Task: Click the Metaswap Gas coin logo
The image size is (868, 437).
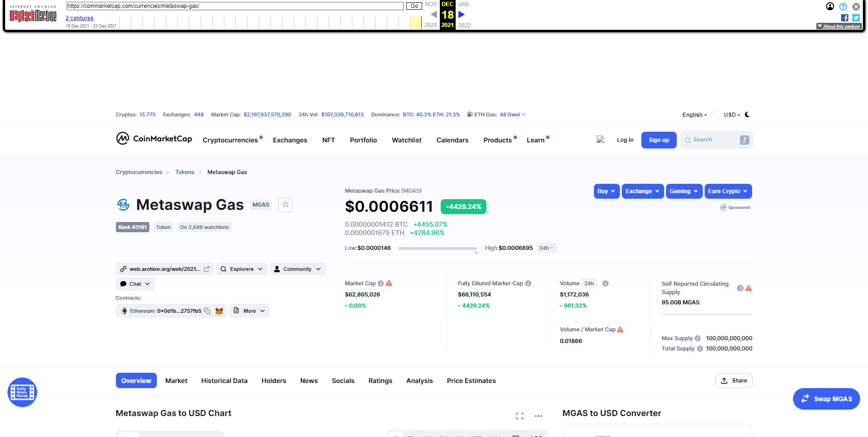Action: pos(123,205)
